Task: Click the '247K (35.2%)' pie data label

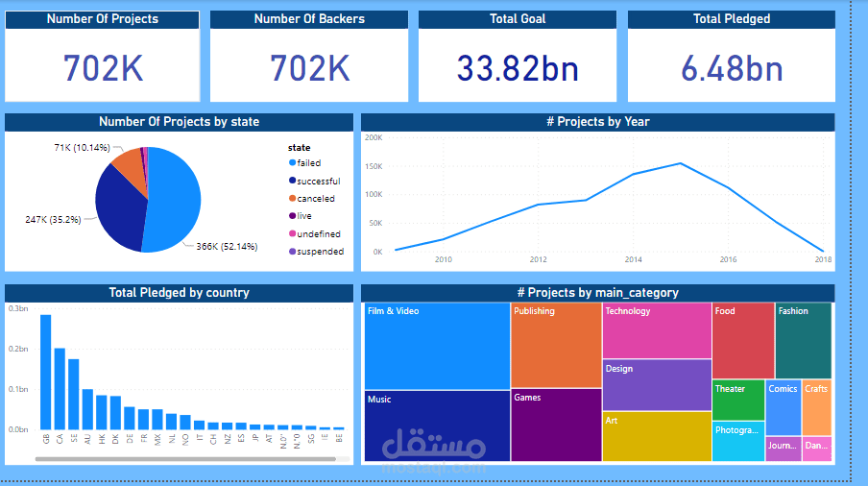Action: (x=53, y=220)
